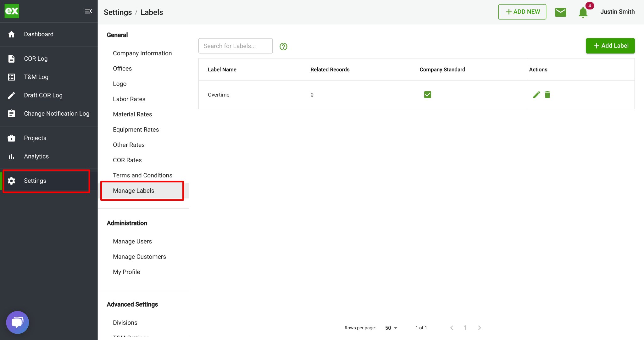Open Labor Rates settings
Viewport: 644px width, 340px height.
[129, 99]
